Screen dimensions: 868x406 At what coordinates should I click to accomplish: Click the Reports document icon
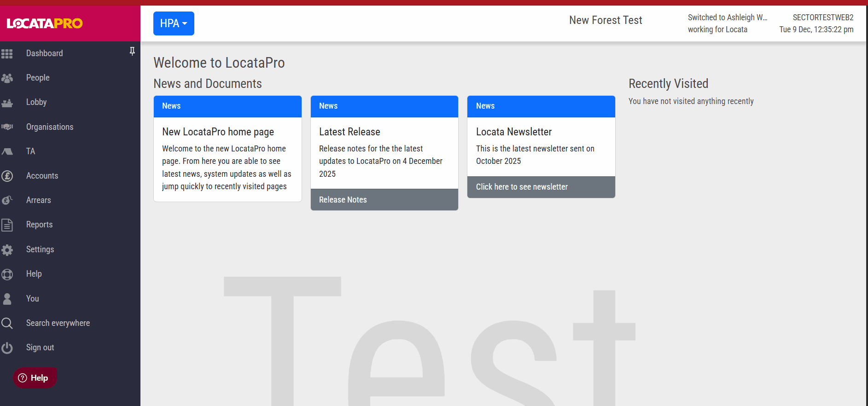click(x=7, y=225)
